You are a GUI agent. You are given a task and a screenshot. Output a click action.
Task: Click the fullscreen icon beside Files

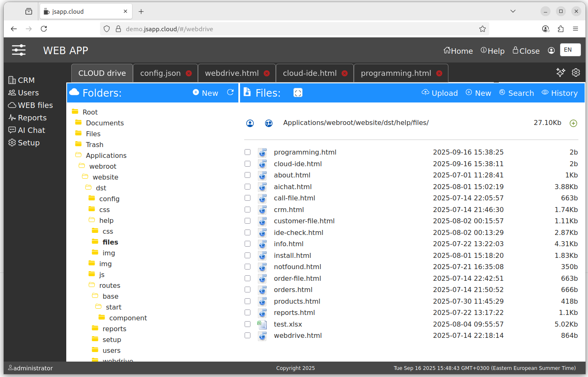[x=298, y=93]
